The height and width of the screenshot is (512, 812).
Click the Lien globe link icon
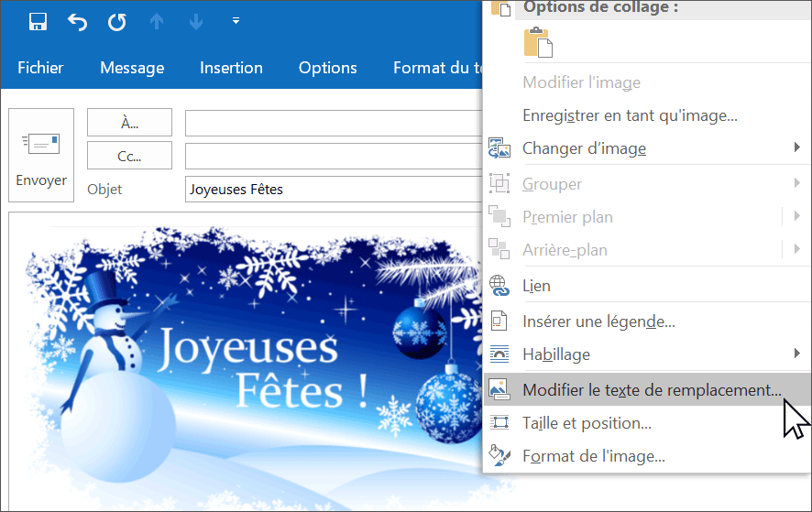(499, 286)
